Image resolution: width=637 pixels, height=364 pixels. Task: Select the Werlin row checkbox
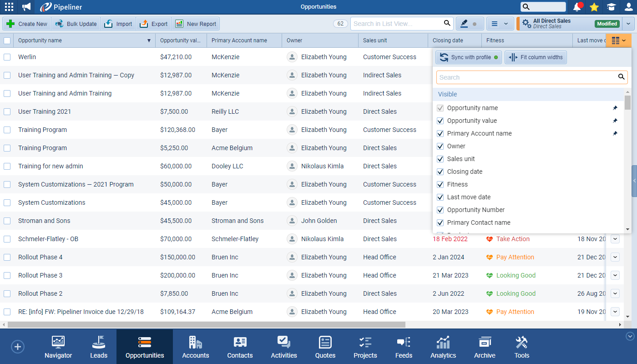(x=7, y=57)
